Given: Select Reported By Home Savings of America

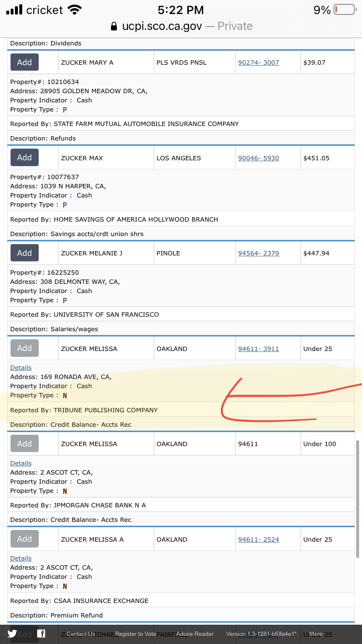Looking at the screenshot, I should (x=114, y=219).
